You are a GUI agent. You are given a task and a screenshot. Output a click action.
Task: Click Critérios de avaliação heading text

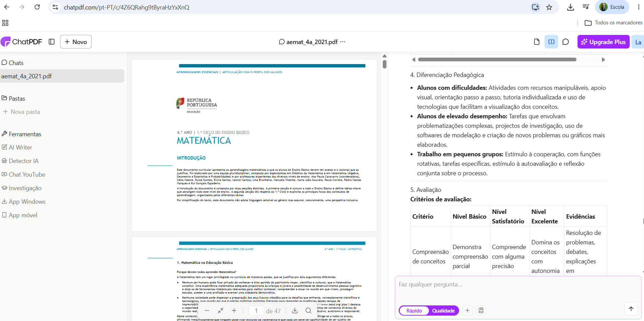(441, 199)
